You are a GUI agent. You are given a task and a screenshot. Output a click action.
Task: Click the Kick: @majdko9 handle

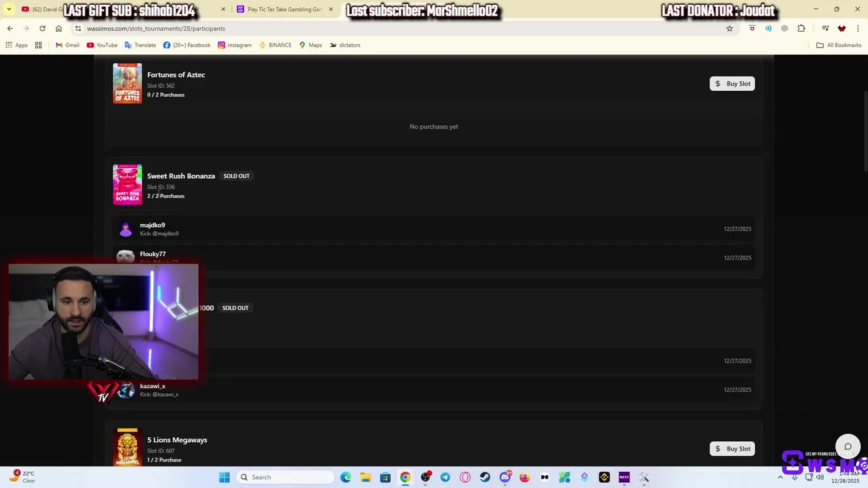click(159, 234)
